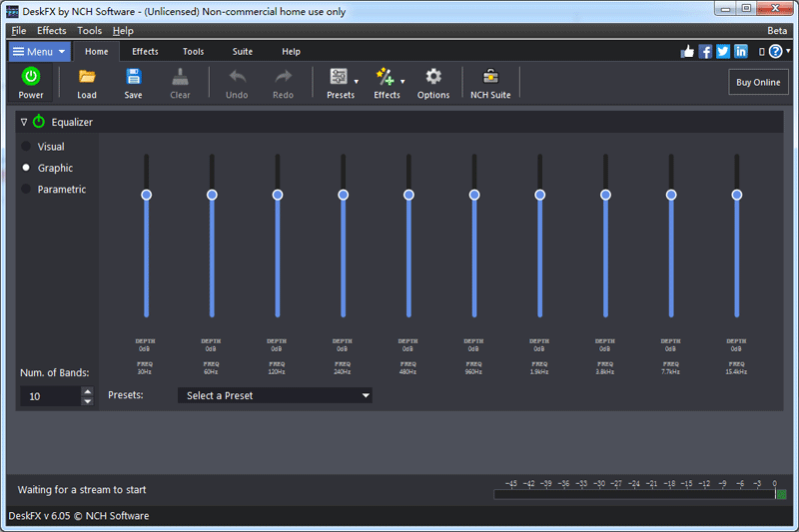
Task: Toggle the Equalizer power icon
Action: (x=39, y=122)
